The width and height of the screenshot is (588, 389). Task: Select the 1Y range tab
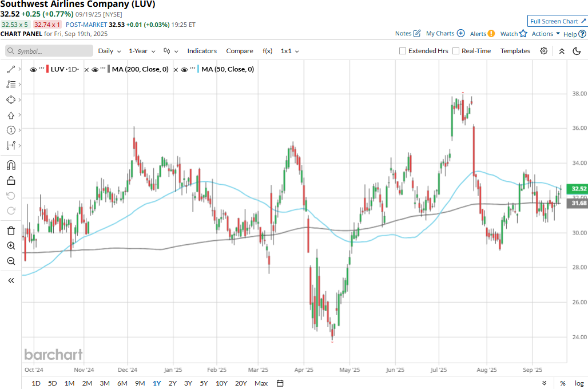157,383
